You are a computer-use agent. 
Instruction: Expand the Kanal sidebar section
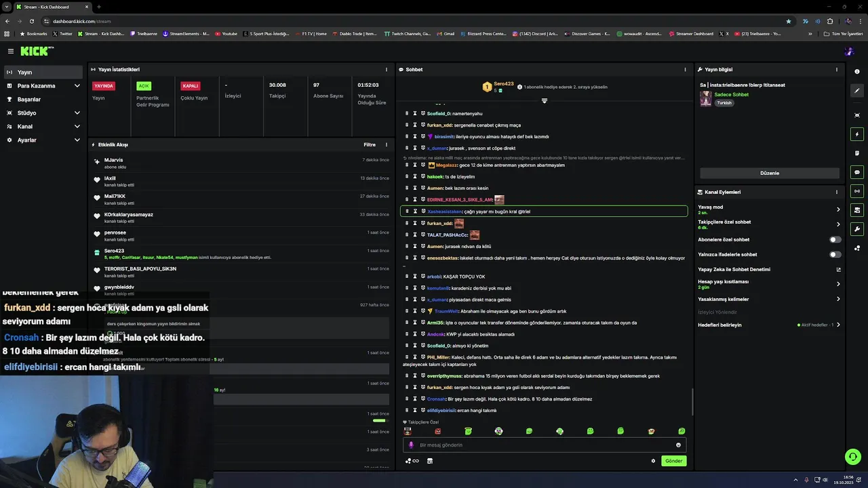[43, 127]
